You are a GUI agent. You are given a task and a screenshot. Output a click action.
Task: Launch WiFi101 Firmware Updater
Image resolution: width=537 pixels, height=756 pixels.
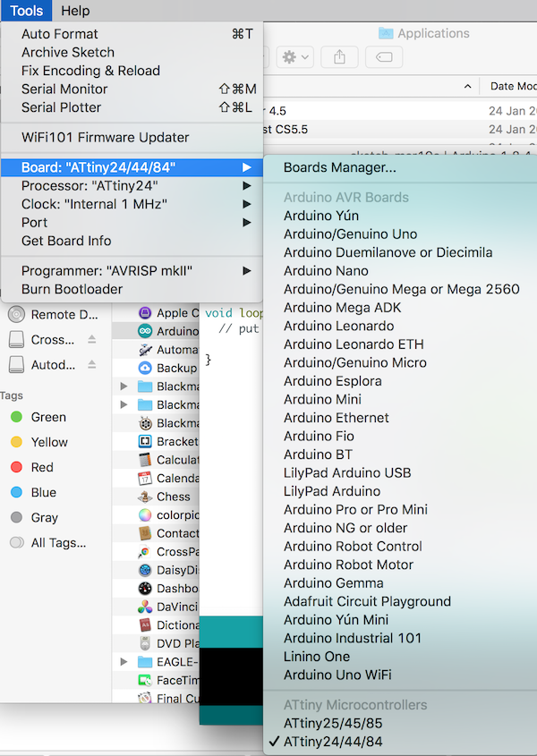132,138
